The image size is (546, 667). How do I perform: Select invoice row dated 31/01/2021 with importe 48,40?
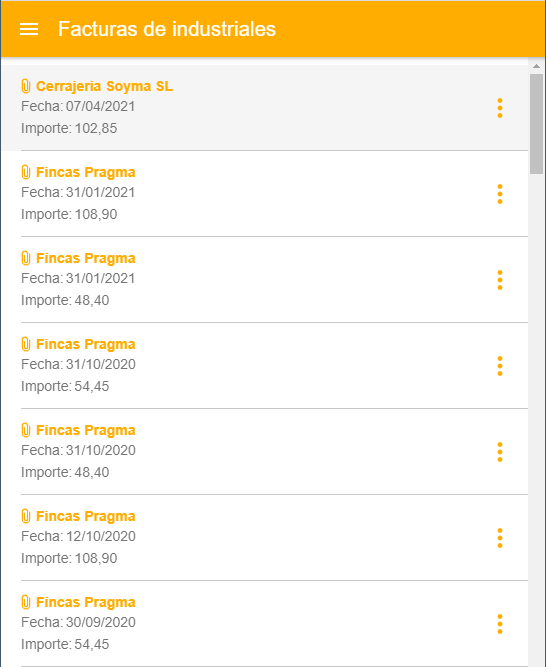pos(264,280)
